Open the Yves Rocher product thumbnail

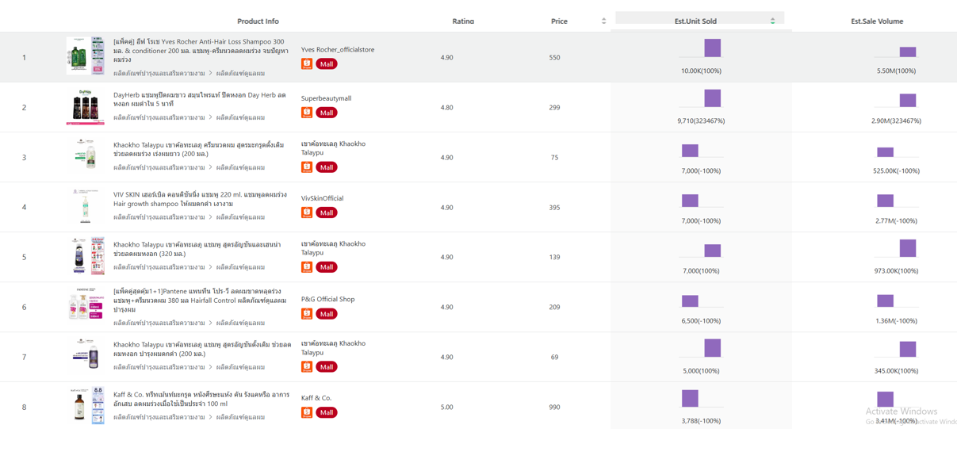coord(85,56)
